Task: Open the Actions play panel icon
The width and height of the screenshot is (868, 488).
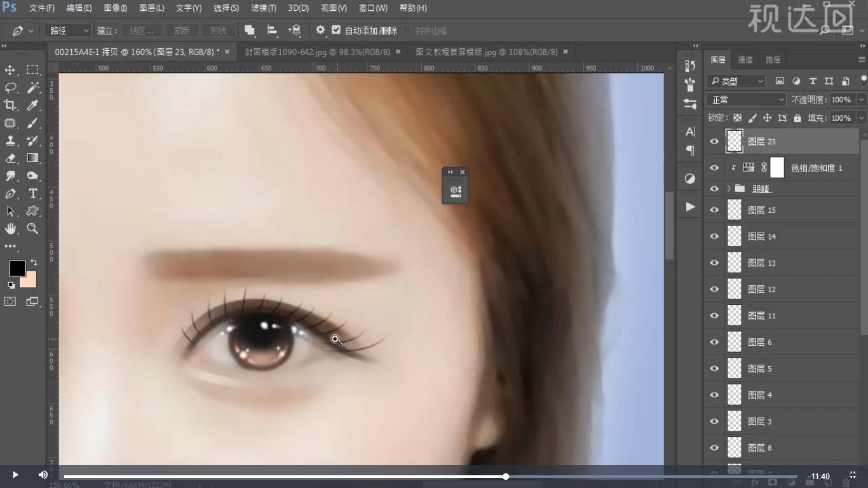Action: 690,207
